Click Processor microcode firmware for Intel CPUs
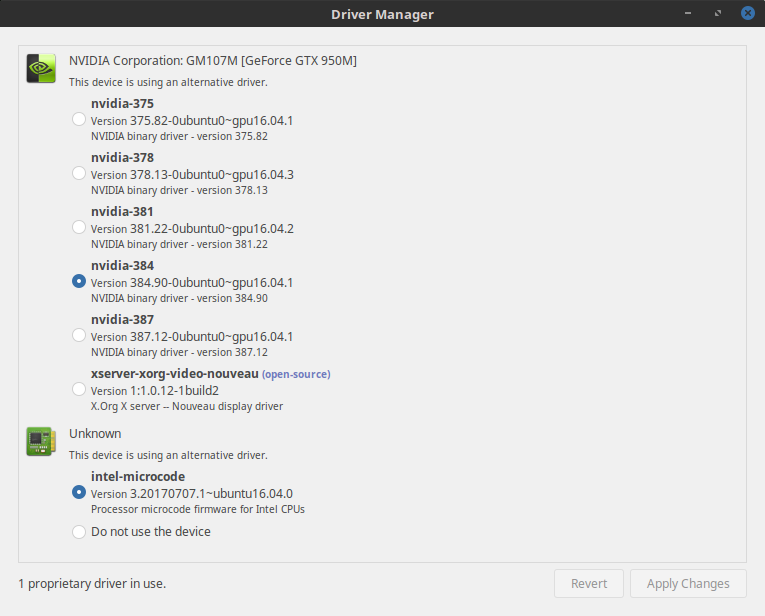The image size is (765, 616). 198,510
